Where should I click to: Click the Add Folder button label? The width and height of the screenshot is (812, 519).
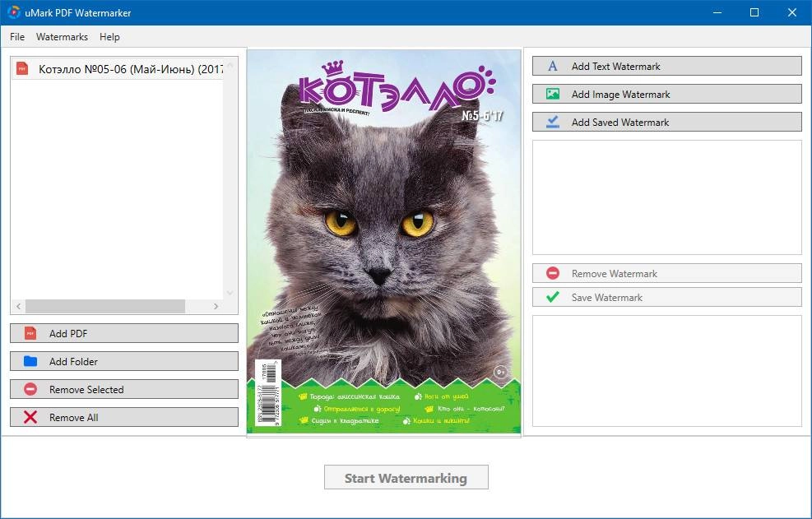[x=73, y=362]
